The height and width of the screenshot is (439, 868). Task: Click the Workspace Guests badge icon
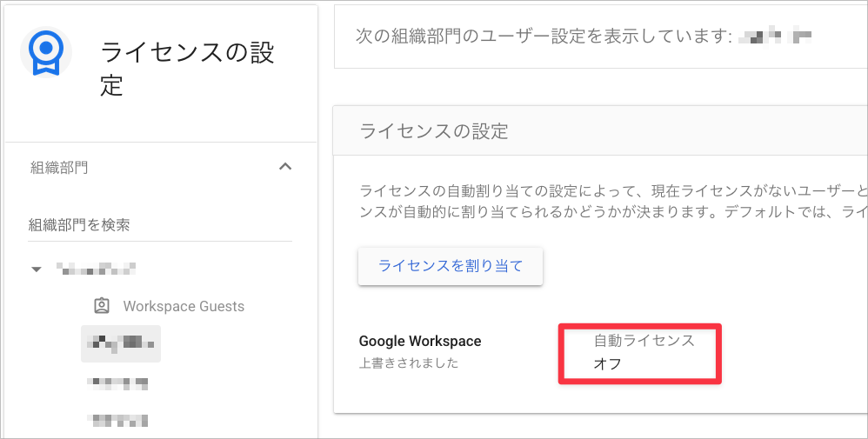(101, 306)
